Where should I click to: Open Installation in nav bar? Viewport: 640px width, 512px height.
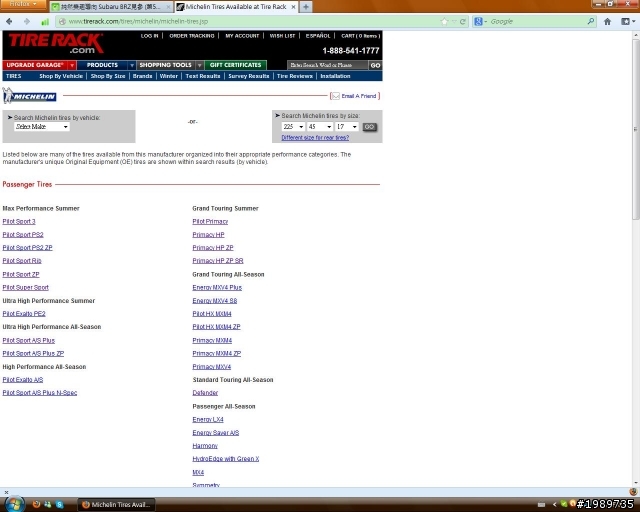click(x=335, y=76)
